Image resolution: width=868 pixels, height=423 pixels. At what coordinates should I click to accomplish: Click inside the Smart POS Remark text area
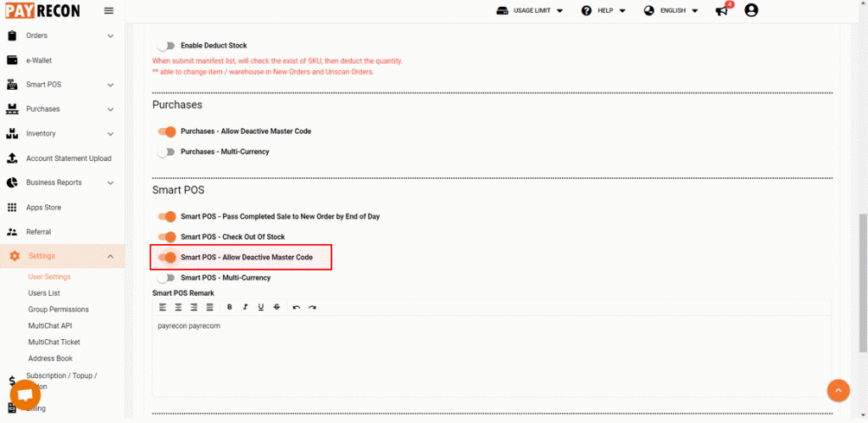click(492, 356)
